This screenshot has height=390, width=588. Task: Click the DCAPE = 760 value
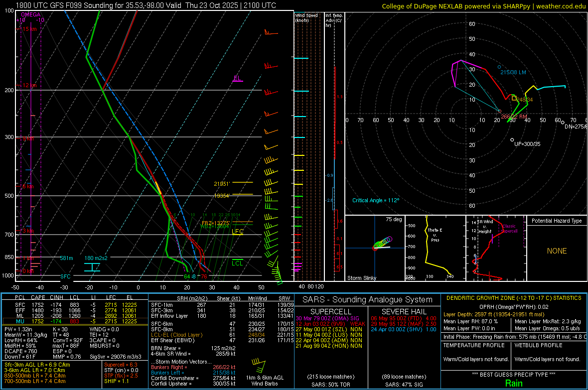tap(20, 351)
